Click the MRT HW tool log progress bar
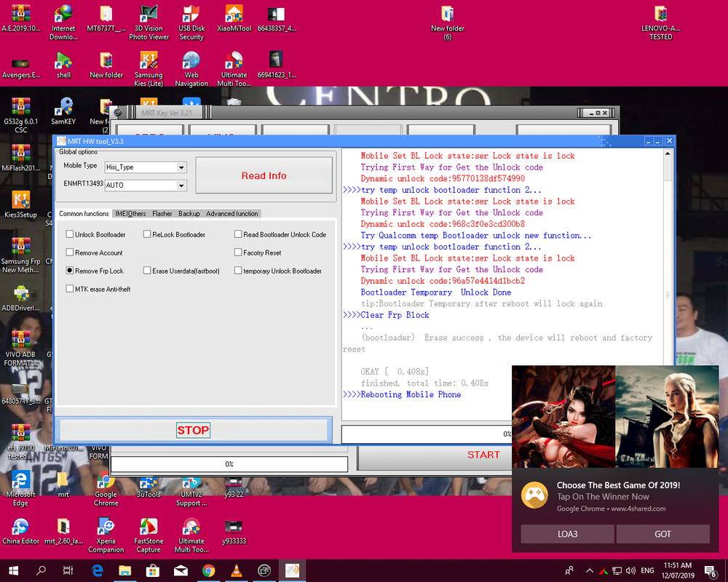 427,434
